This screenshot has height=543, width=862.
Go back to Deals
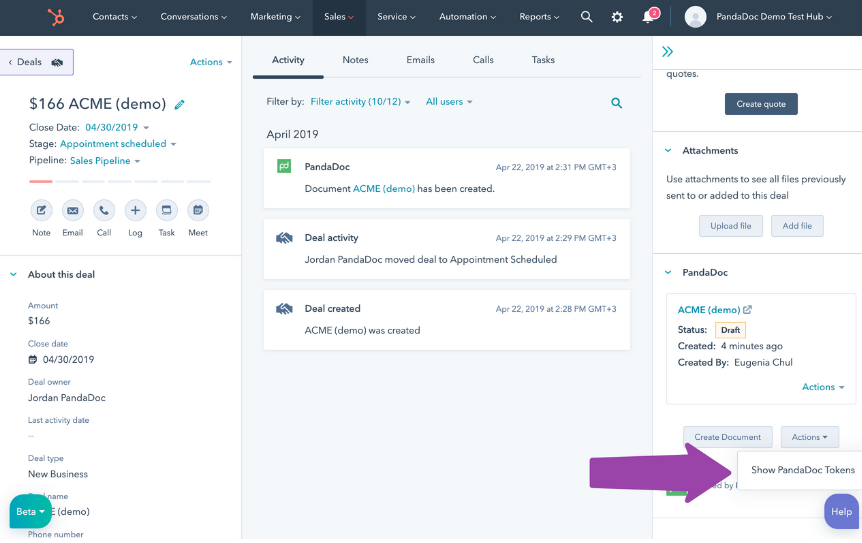tap(36, 62)
